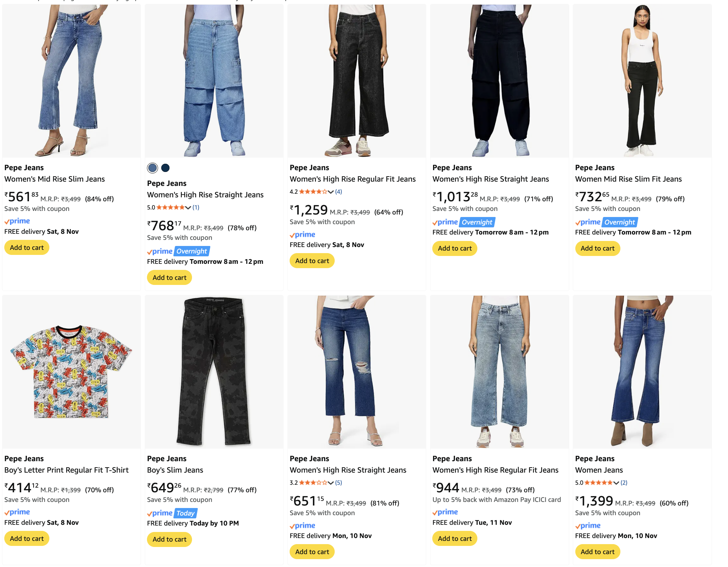Expand rating chevron for Women Jeans 5.0
Image resolution: width=728 pixels, height=567 pixels.
[616, 483]
